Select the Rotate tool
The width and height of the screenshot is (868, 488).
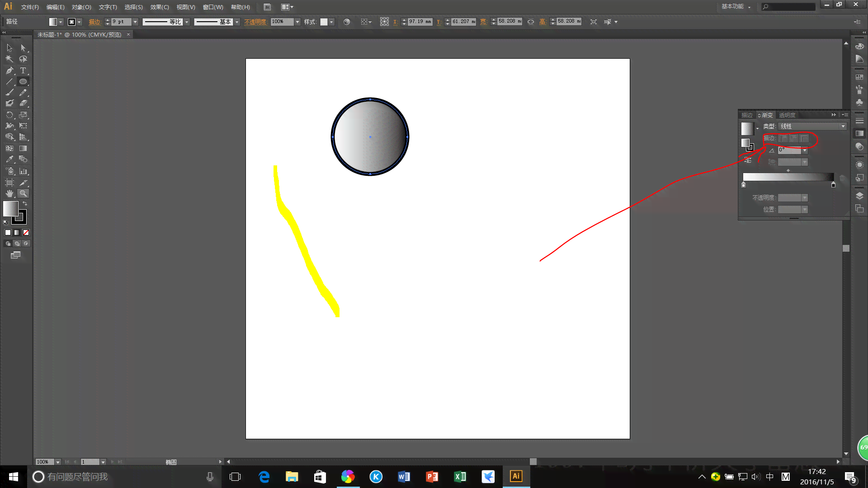[9, 114]
